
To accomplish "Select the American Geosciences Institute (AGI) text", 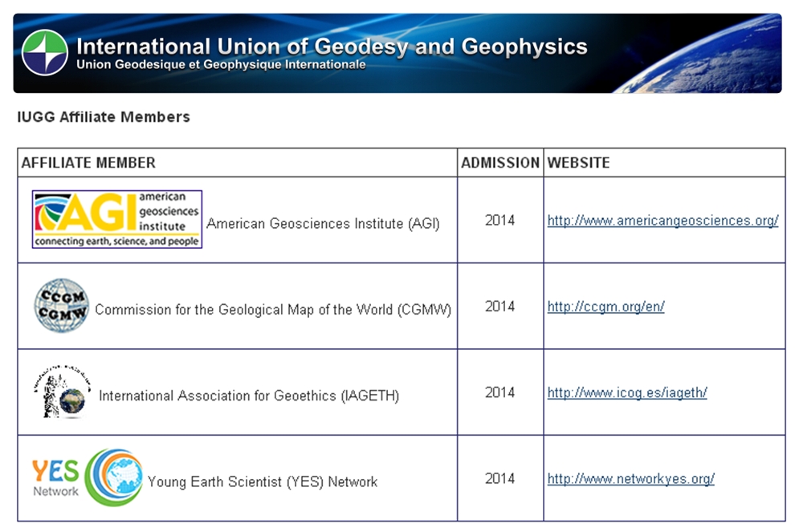I will click(323, 223).
